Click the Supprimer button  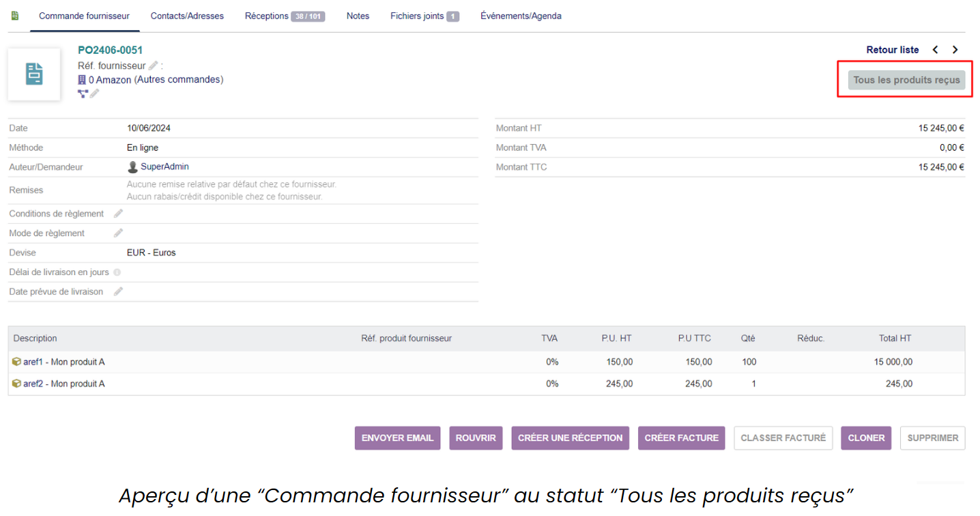coord(933,438)
